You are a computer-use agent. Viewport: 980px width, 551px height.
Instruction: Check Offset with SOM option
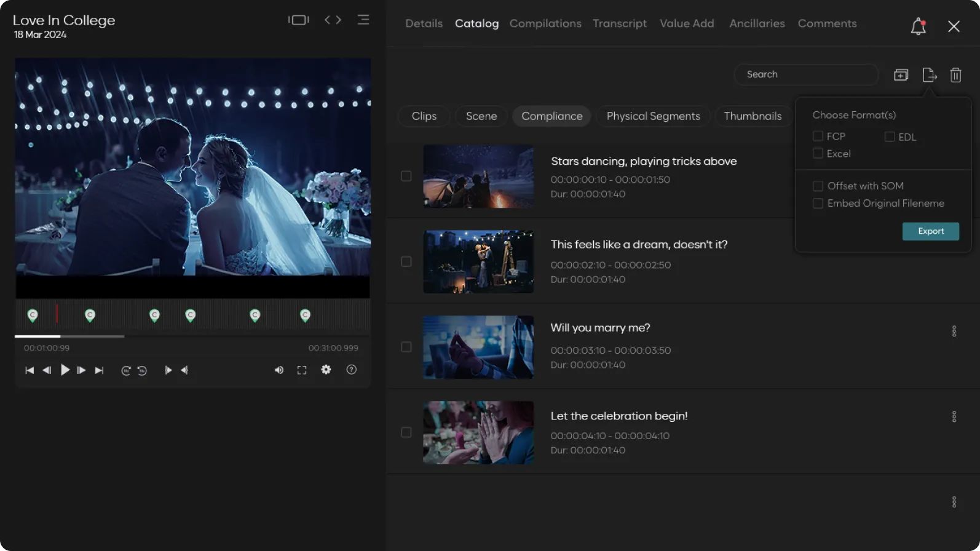(818, 186)
